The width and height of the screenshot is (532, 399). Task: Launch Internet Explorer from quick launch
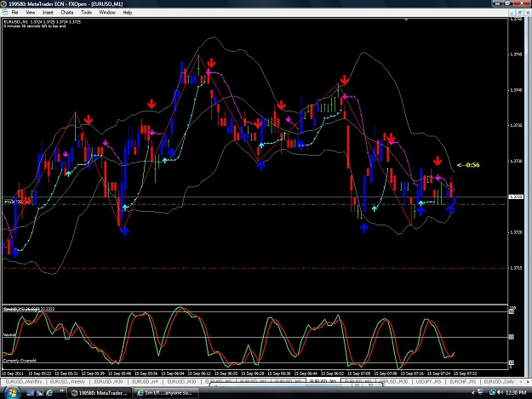click(x=49, y=392)
